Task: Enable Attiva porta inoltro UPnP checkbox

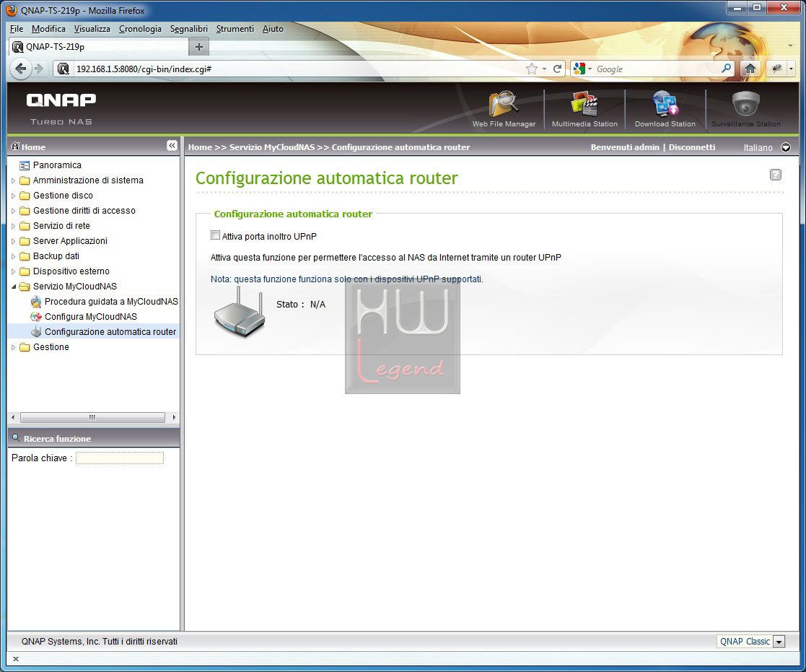Action: tap(215, 235)
